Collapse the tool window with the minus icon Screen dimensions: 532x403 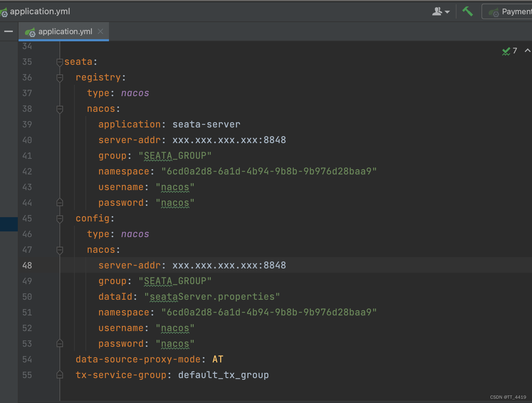(9, 31)
